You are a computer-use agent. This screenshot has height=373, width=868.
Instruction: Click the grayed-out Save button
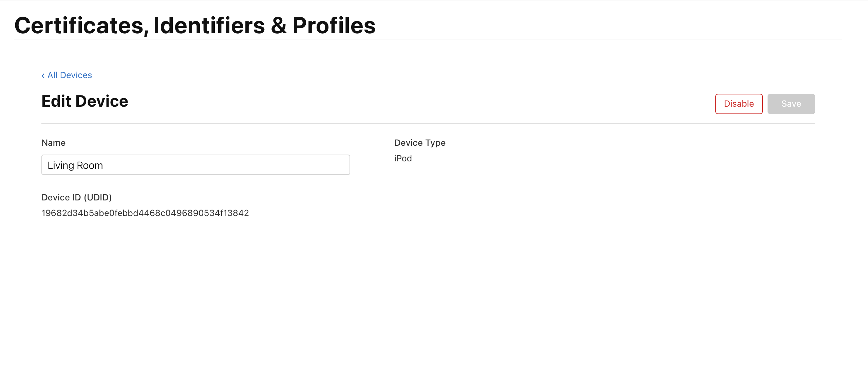(791, 104)
